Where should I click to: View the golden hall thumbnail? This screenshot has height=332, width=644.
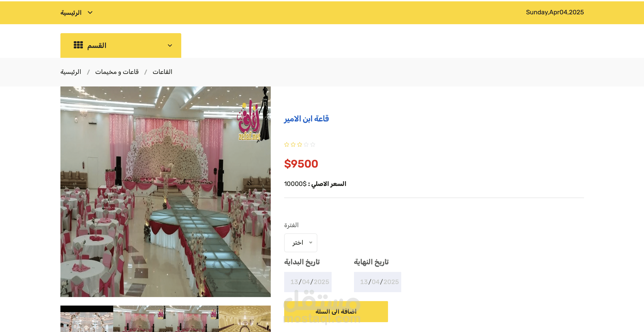245,319
